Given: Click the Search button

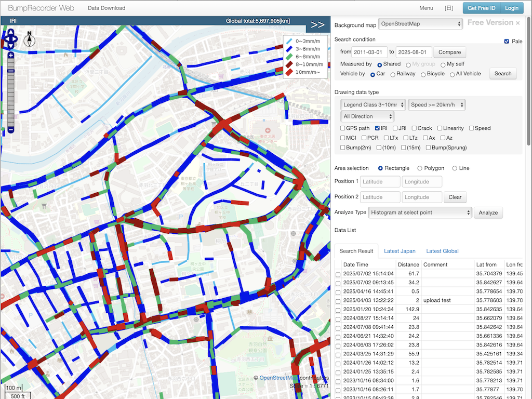Looking at the screenshot, I should tap(503, 74).
